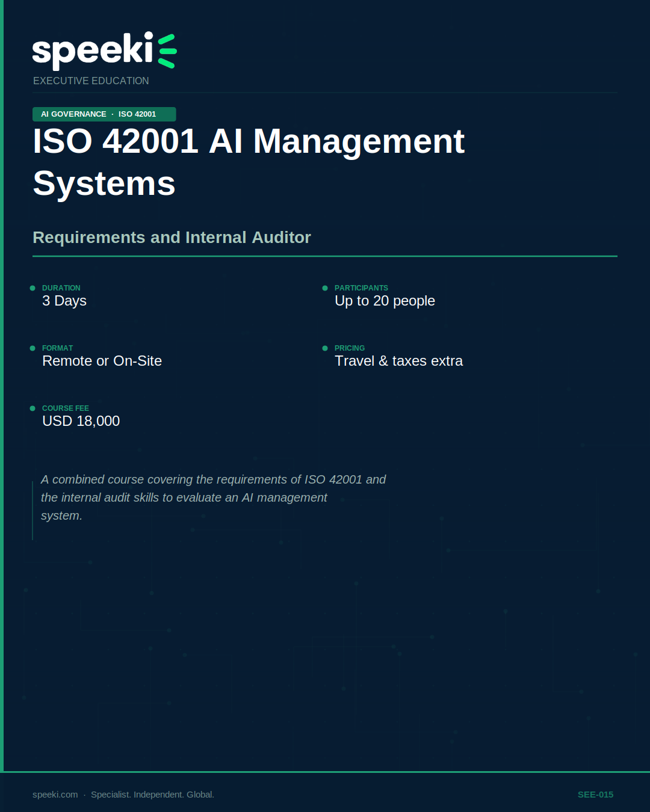Image resolution: width=650 pixels, height=812 pixels.
Task: Select the course fee USD 18,000 text
Action: tap(81, 421)
